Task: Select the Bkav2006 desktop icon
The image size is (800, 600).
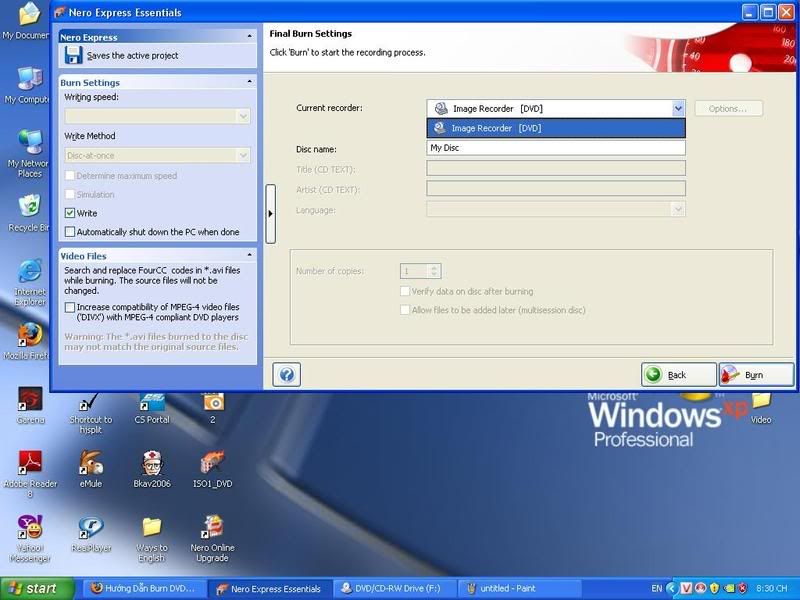Action: tap(152, 469)
